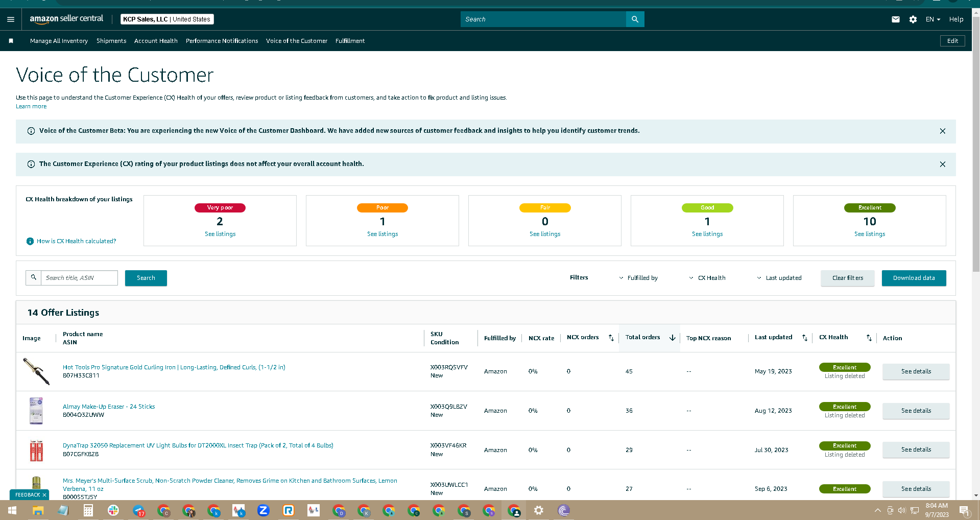This screenshot has width=980, height=520.
Task: Click the Learn more link
Action: 31,106
